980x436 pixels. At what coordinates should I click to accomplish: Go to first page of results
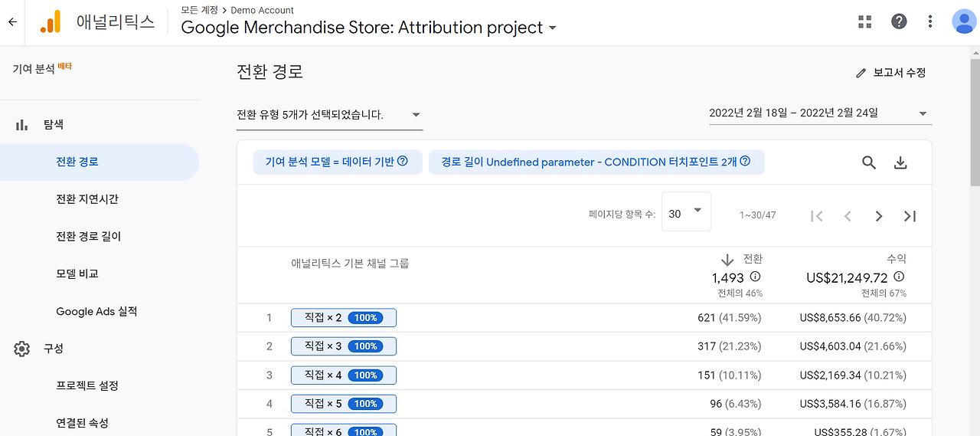tap(817, 216)
